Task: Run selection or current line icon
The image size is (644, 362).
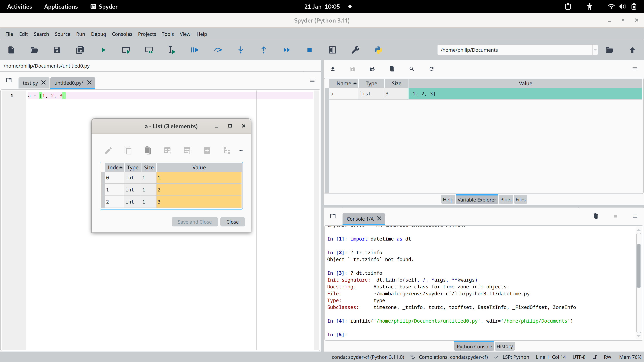Action: 172,50
